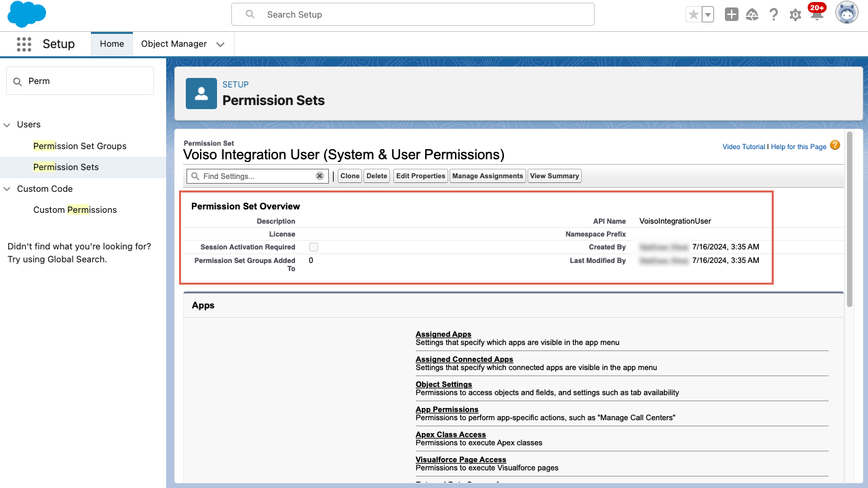The image size is (868, 488).
Task: Open the user profile avatar
Action: click(847, 13)
